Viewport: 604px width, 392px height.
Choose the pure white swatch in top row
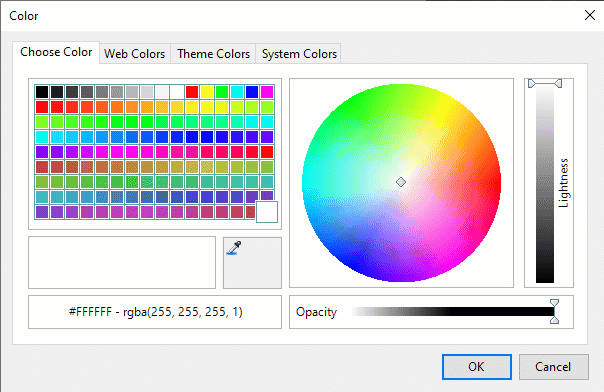pyautogui.click(x=177, y=92)
